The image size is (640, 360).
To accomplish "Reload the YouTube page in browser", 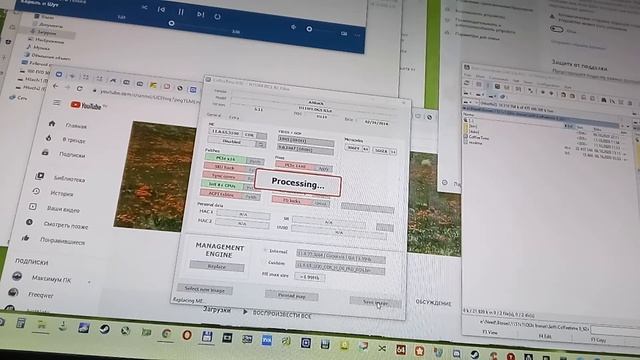I will click(80, 88).
